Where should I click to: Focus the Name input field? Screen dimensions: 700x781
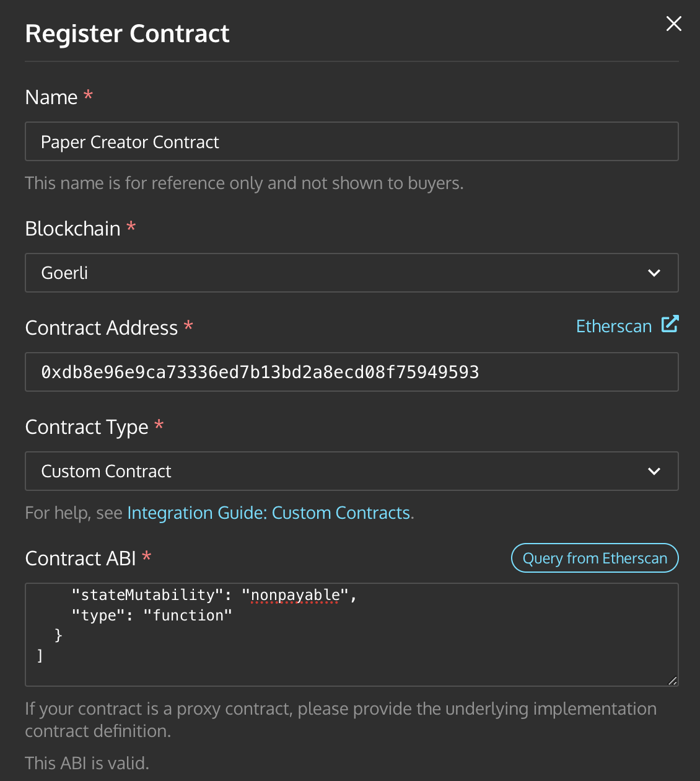click(351, 142)
